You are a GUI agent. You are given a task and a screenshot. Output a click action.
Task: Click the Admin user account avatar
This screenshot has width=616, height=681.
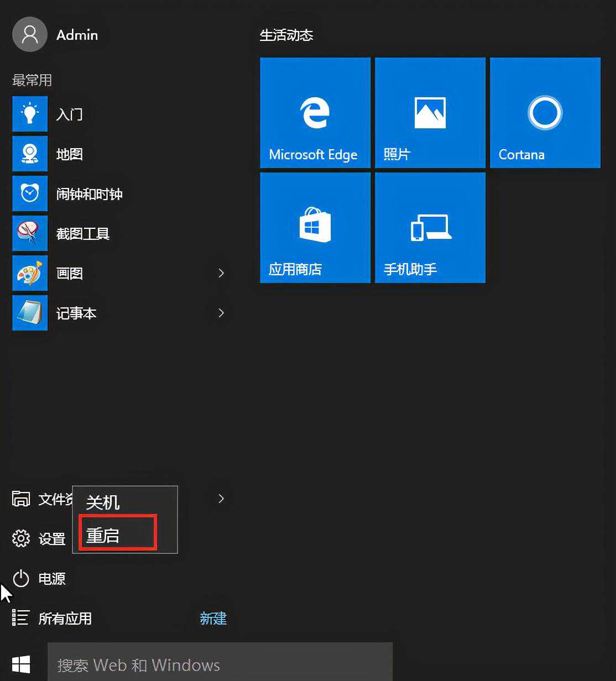click(x=30, y=34)
